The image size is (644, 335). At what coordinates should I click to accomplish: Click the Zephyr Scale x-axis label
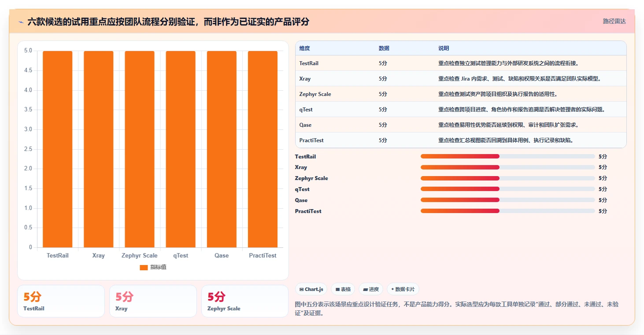point(140,255)
